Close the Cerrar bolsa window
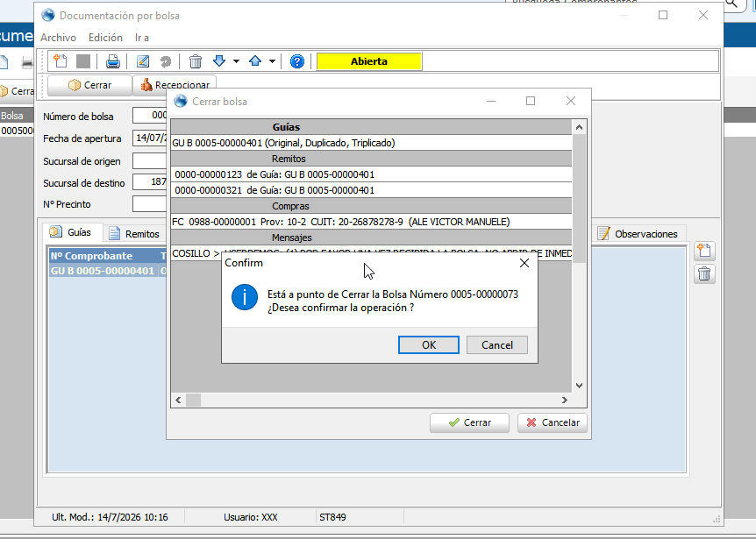The width and height of the screenshot is (756, 539). pos(571,101)
